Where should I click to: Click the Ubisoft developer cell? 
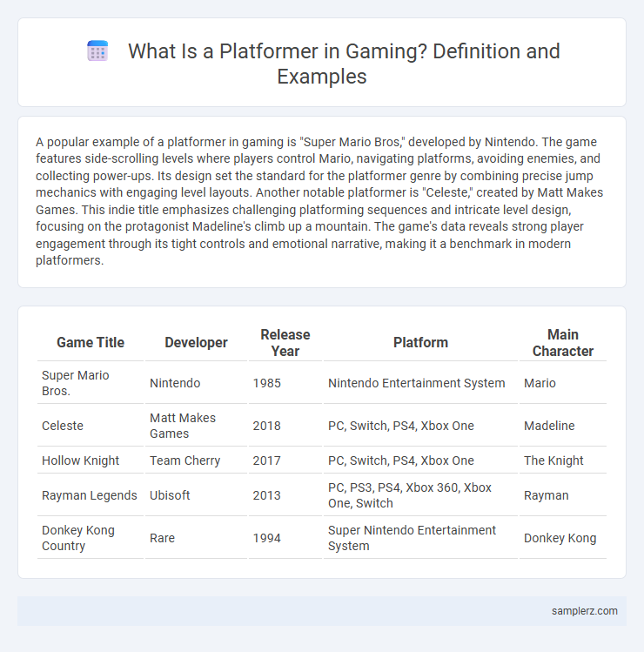click(x=196, y=495)
